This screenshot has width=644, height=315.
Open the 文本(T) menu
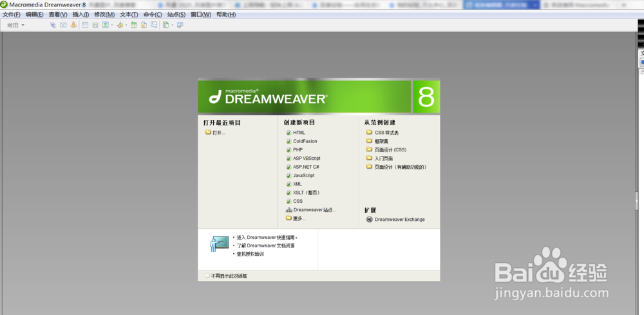pos(129,14)
